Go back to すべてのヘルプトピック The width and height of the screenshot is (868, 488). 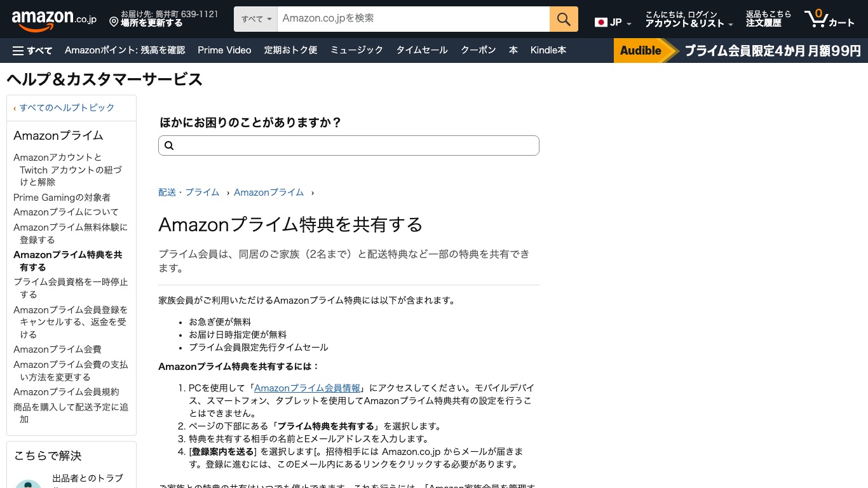(67, 108)
